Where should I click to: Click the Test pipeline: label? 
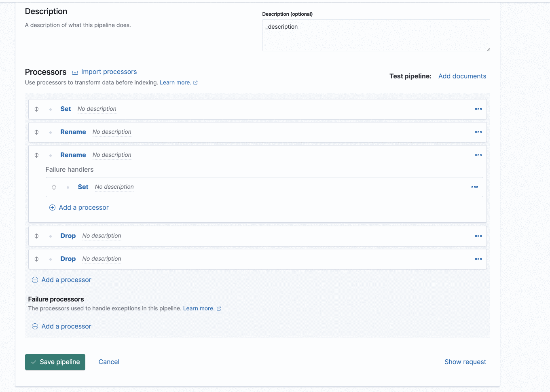click(410, 76)
